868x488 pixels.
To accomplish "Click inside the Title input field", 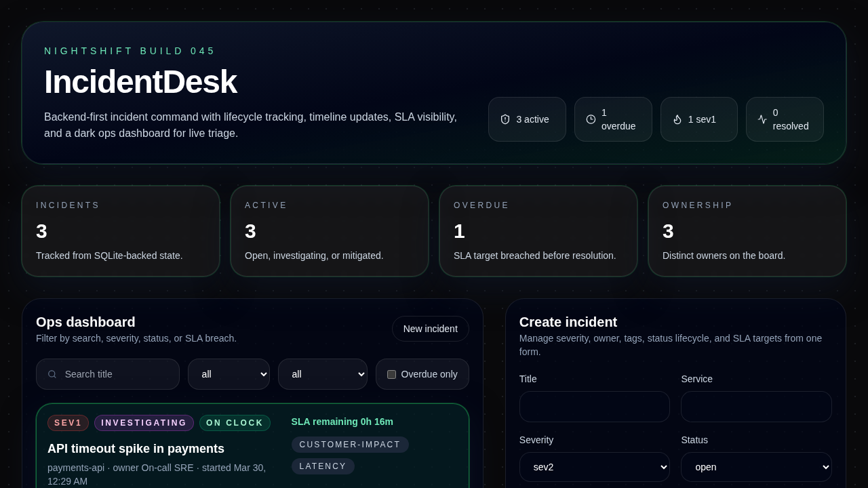I will (595, 407).
